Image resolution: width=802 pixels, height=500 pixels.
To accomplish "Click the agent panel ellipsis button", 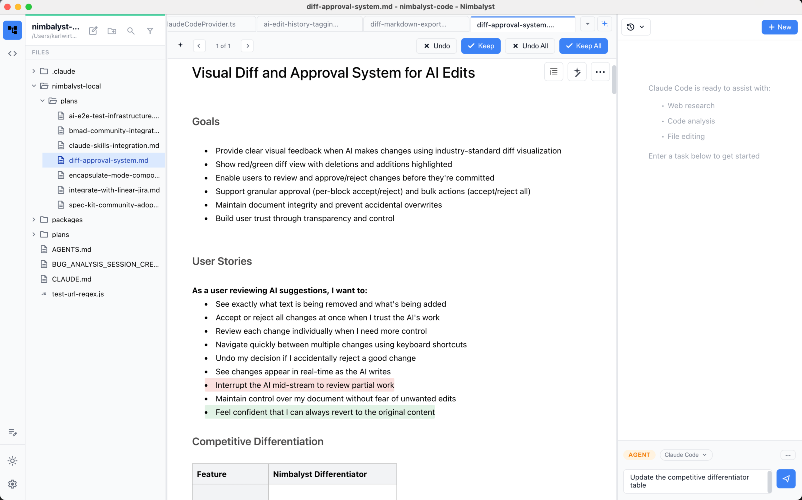I will [x=788, y=455].
